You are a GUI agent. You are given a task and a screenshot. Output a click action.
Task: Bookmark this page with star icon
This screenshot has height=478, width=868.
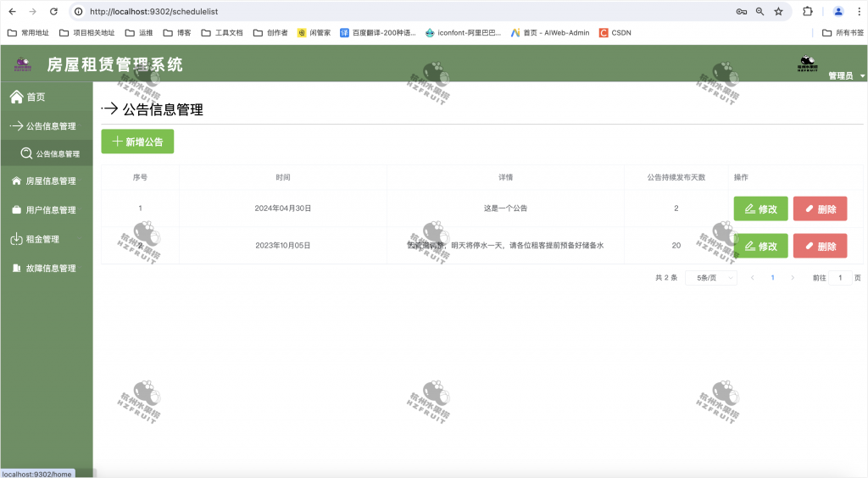tap(778, 12)
